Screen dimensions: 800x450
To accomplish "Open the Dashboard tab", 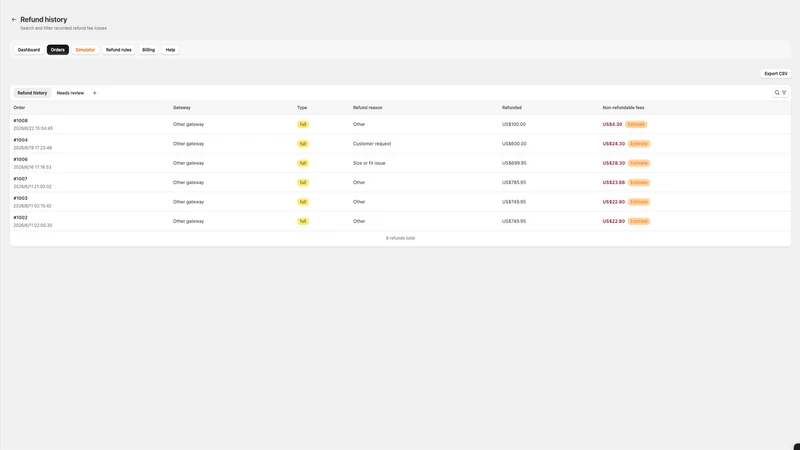I will pos(29,50).
